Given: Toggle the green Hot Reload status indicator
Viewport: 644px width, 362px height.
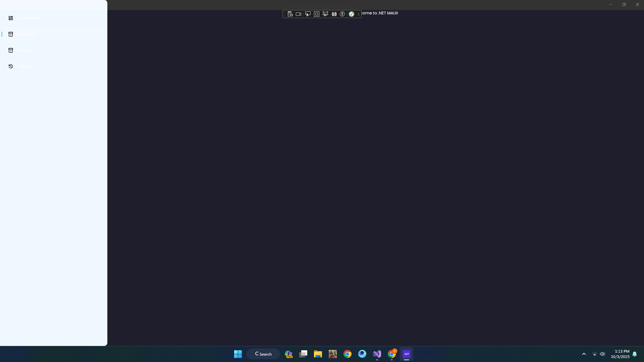Looking at the screenshot, I should 352,14.
